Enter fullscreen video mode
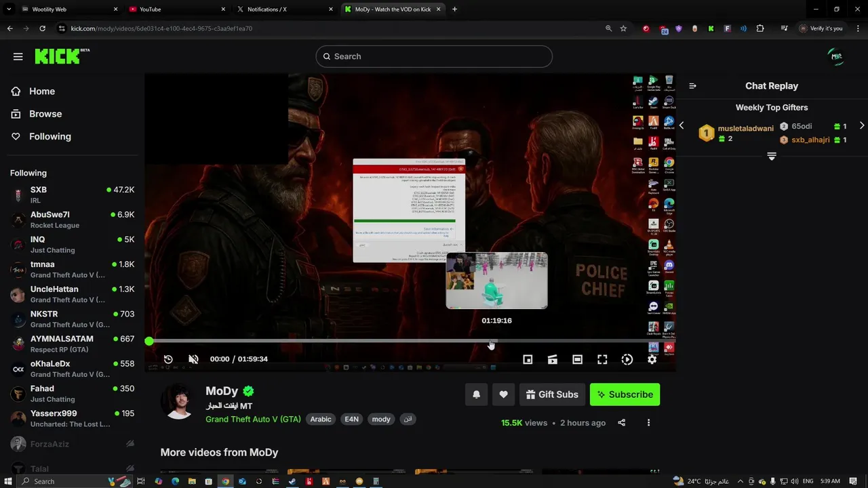The height and width of the screenshot is (488, 868). pos(602,359)
